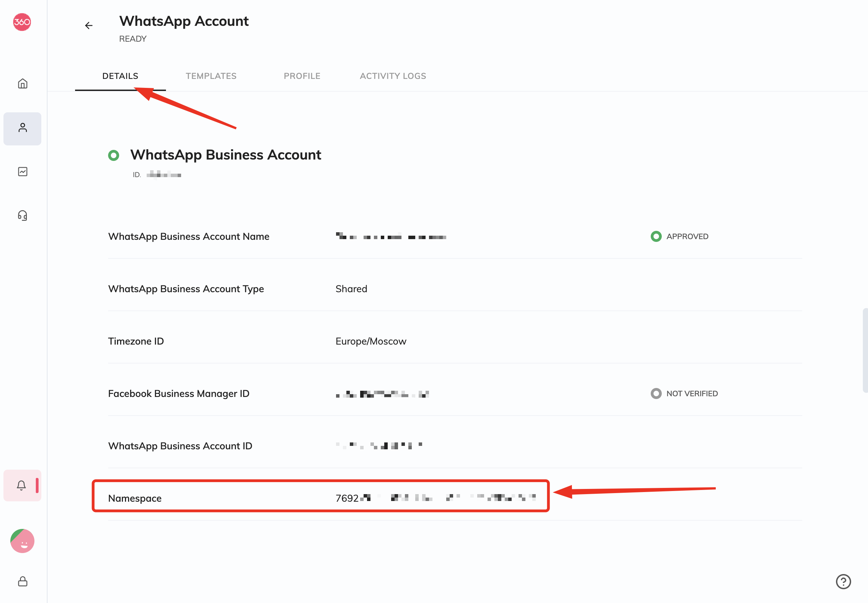The width and height of the screenshot is (868, 603).
Task: Click the Namespace value starting with 7692
Action: coord(436,498)
